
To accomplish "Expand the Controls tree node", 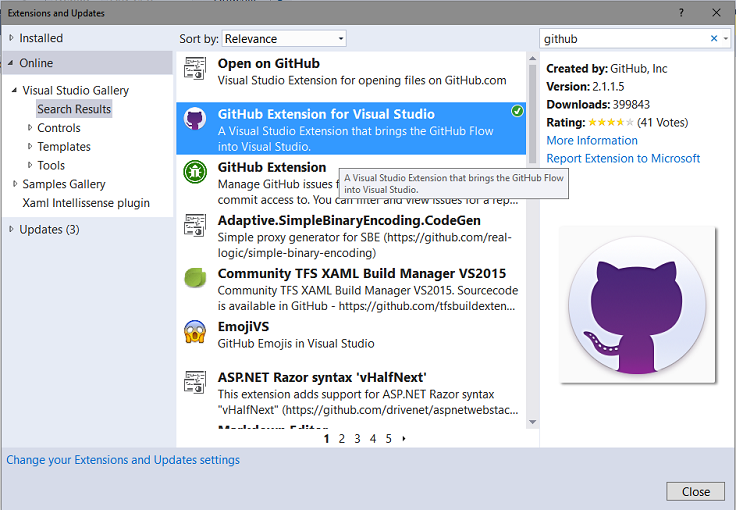I will [30, 127].
